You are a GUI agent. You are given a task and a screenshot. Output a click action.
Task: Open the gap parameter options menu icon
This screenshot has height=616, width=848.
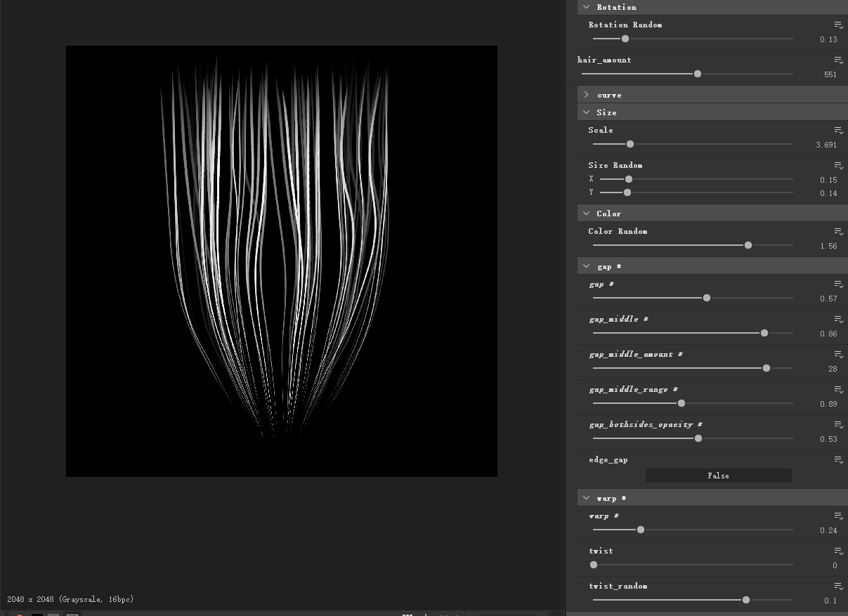[x=838, y=284]
